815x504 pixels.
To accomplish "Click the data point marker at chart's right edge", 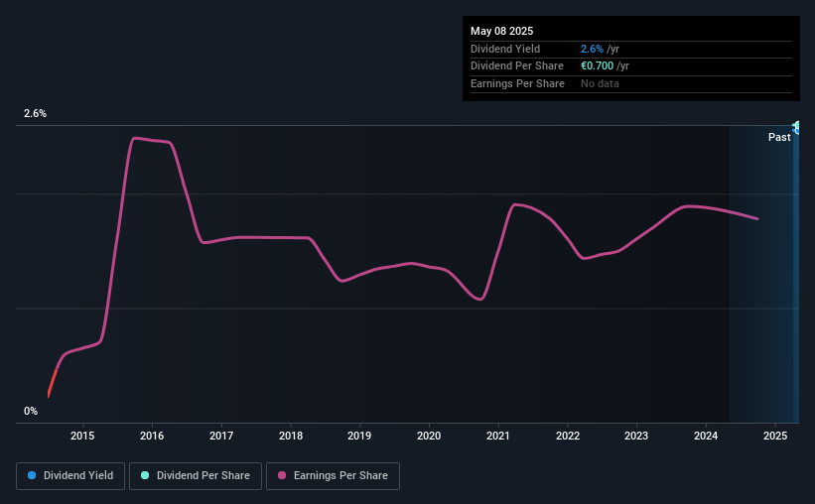I will (x=796, y=126).
